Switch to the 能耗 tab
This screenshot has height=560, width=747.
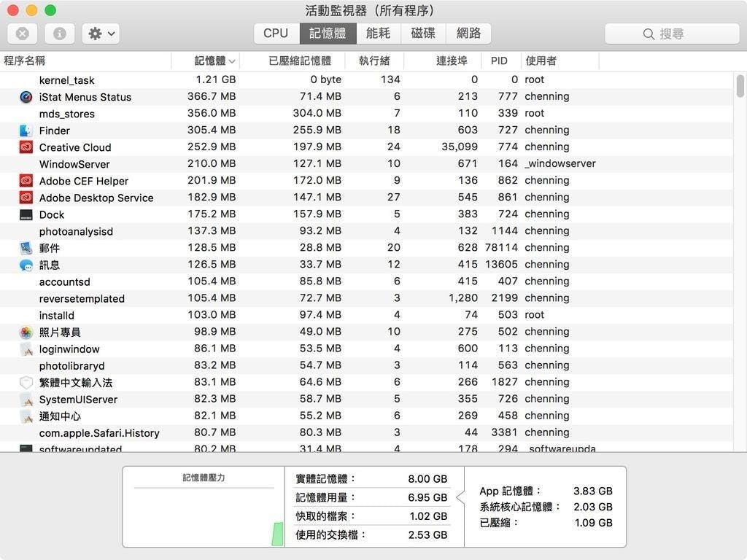379,34
